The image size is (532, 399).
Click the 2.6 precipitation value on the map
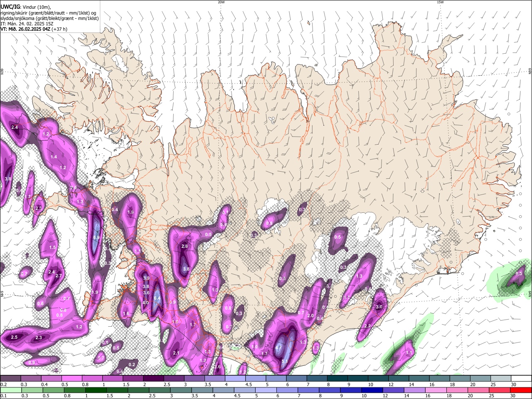(217, 367)
